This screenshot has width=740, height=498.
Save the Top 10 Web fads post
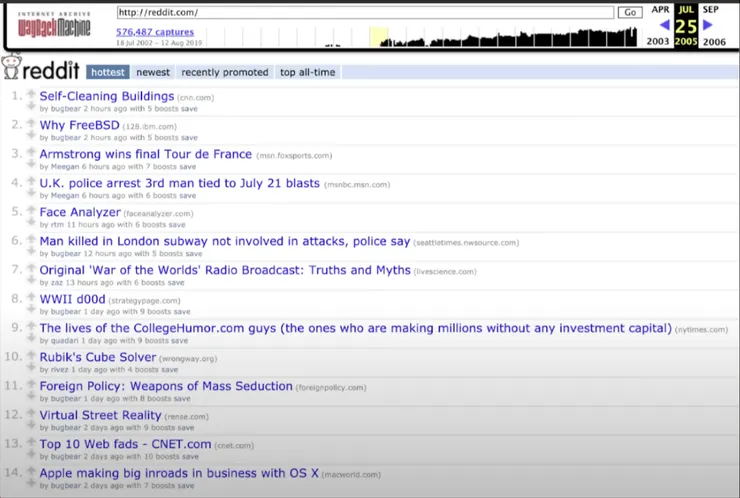pos(190,456)
